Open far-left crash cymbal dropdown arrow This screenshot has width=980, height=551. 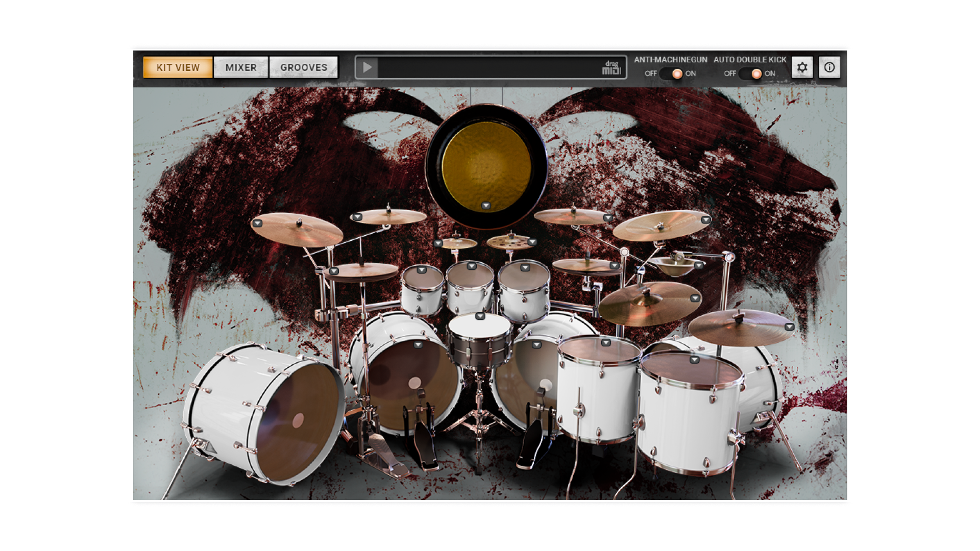coord(257,223)
